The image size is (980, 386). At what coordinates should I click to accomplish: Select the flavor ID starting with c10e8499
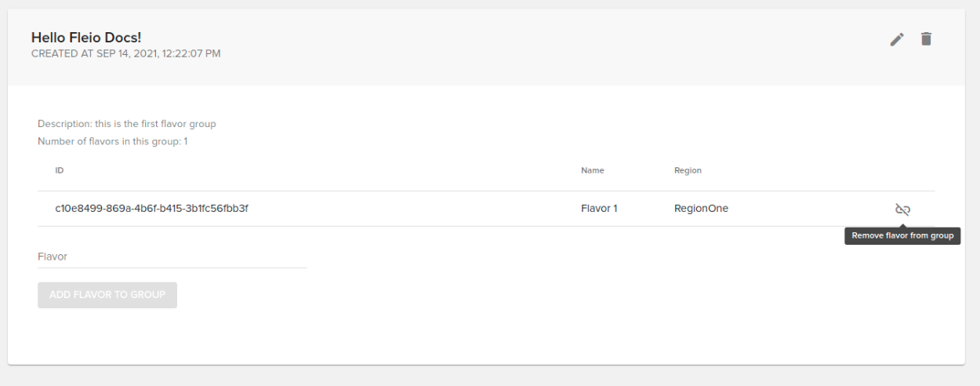(152, 209)
